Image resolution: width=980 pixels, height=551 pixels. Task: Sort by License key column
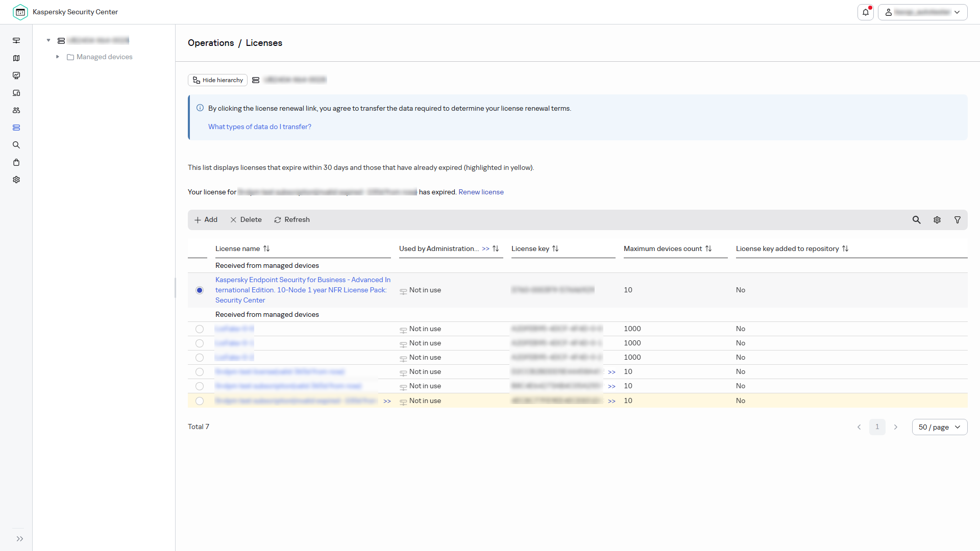tap(555, 248)
